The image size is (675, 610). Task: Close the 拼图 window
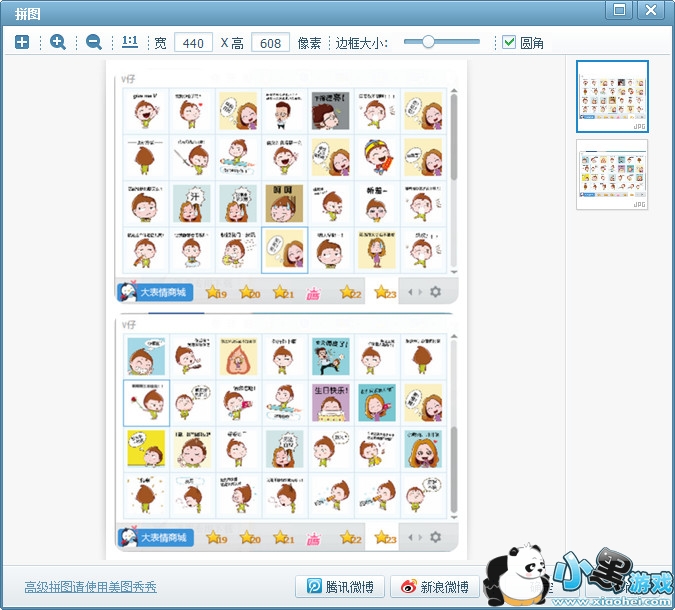[x=650, y=9]
